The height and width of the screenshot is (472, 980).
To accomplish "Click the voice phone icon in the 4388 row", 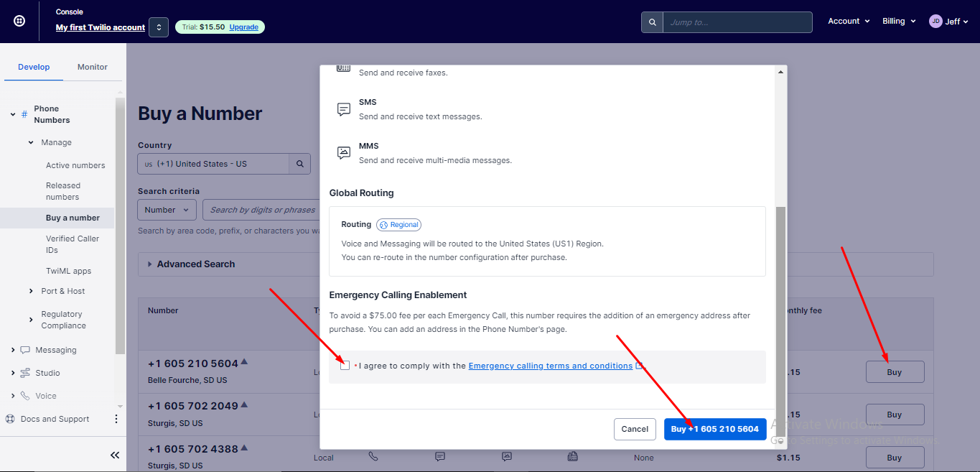I will pyautogui.click(x=373, y=456).
